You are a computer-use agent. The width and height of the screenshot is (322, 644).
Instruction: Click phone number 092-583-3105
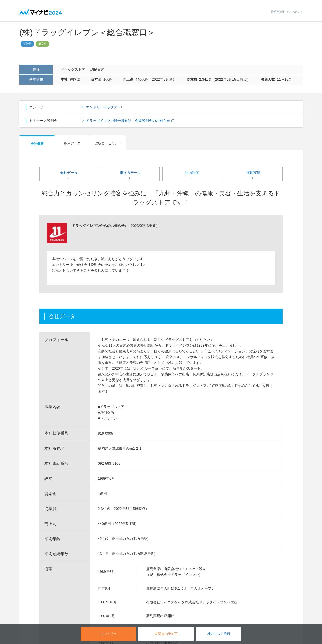tap(109, 463)
